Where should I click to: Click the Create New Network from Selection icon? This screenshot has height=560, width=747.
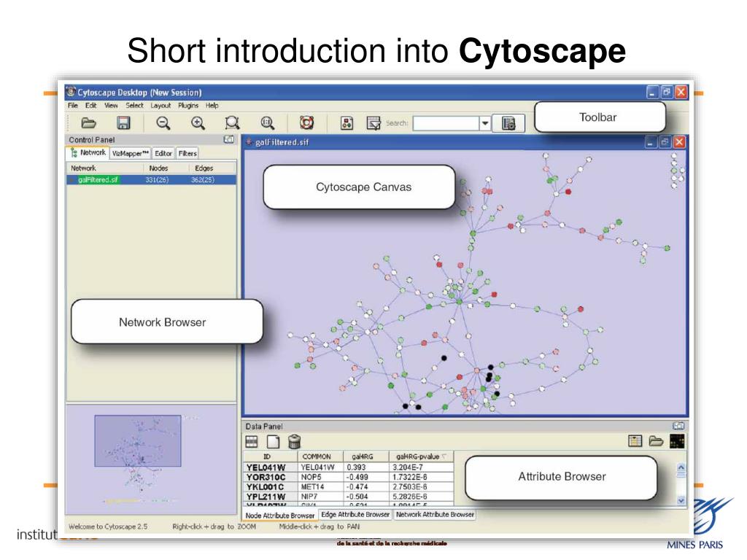point(373,123)
